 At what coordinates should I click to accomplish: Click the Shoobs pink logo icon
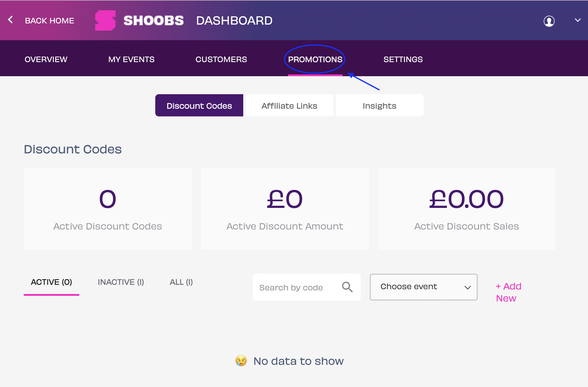tap(105, 20)
